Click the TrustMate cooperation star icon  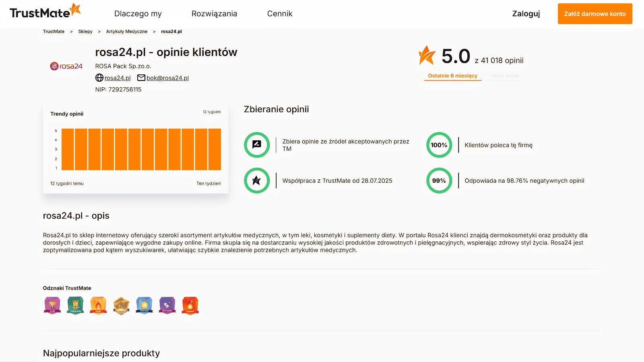[x=257, y=181]
